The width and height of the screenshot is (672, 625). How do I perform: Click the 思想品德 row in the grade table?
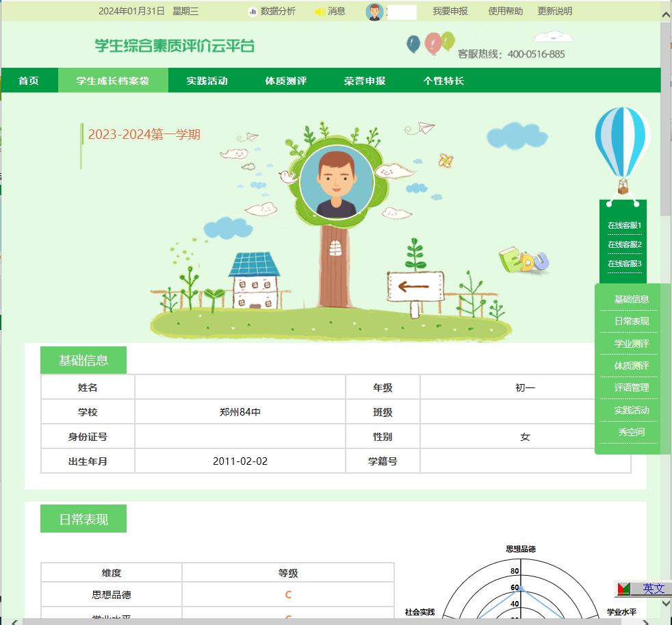218,595
